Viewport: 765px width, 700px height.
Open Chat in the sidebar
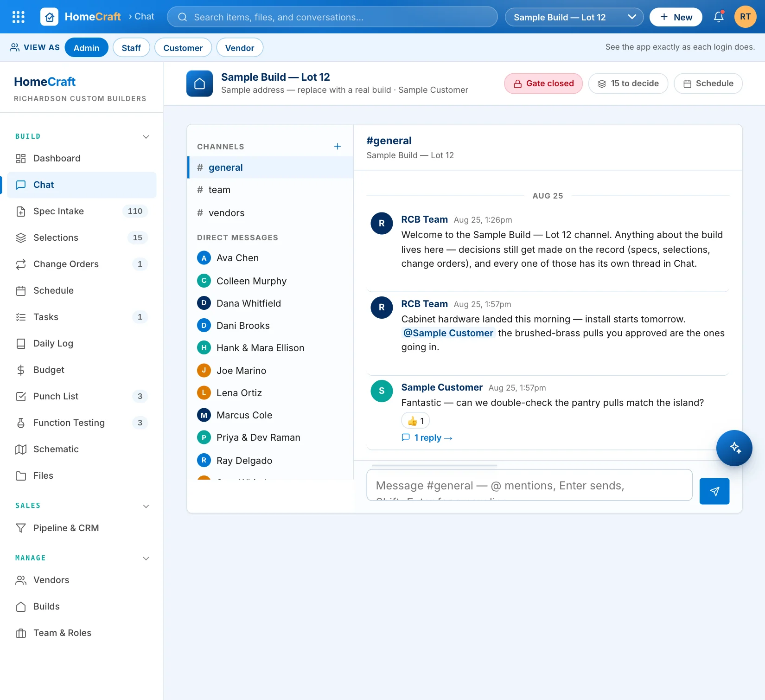pos(82,185)
